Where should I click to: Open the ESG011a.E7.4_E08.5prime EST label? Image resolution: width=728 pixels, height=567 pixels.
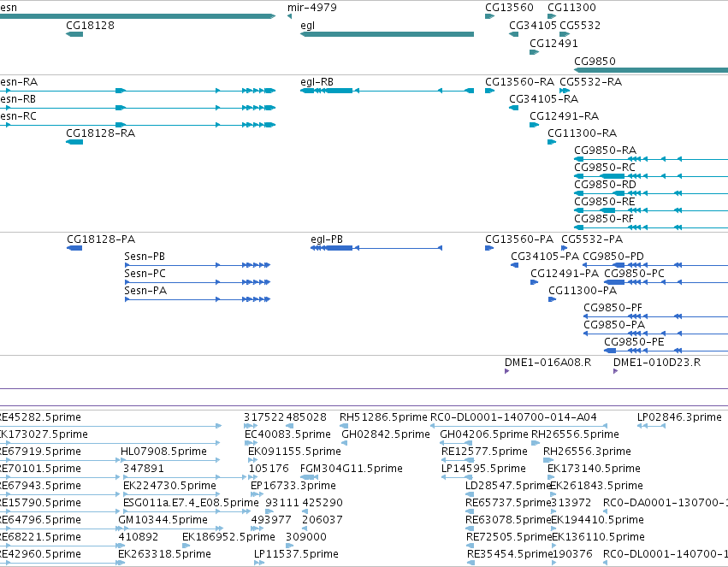191,503
